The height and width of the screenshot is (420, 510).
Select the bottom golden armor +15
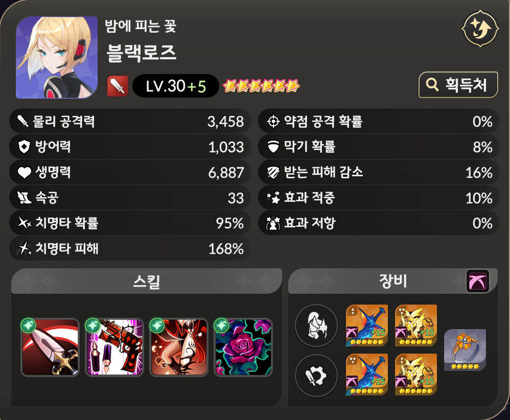[x=415, y=375]
